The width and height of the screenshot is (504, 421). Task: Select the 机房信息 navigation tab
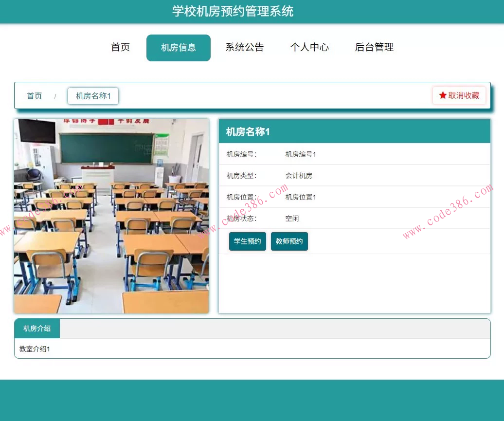pyautogui.click(x=178, y=47)
